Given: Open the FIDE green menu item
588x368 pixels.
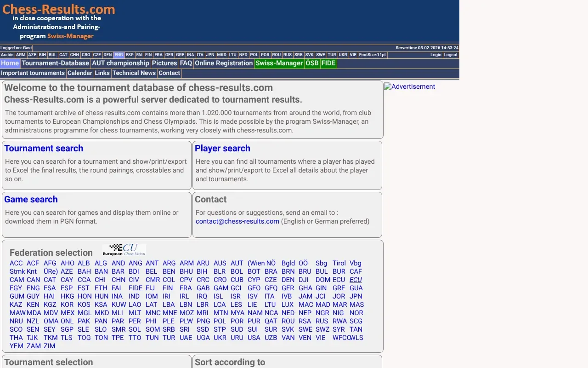Looking at the screenshot, I should [x=328, y=63].
